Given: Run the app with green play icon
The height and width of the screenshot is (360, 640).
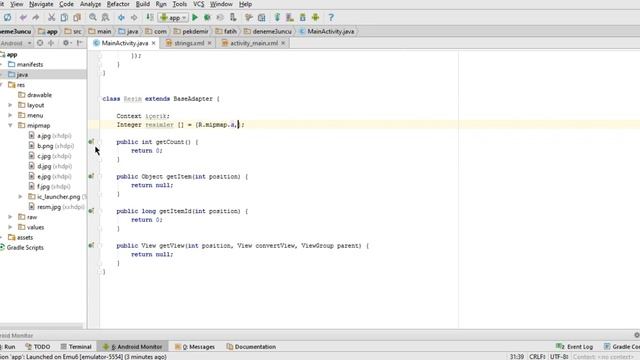Looking at the screenshot, I should point(195,18).
